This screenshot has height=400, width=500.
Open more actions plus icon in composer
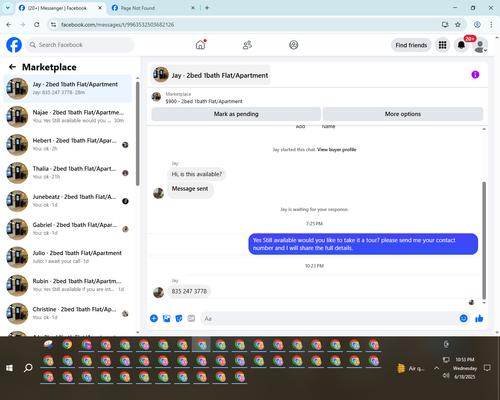(x=154, y=318)
